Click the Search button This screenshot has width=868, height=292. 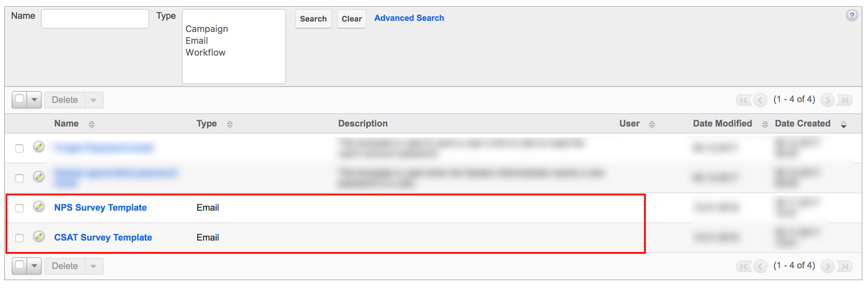[313, 19]
